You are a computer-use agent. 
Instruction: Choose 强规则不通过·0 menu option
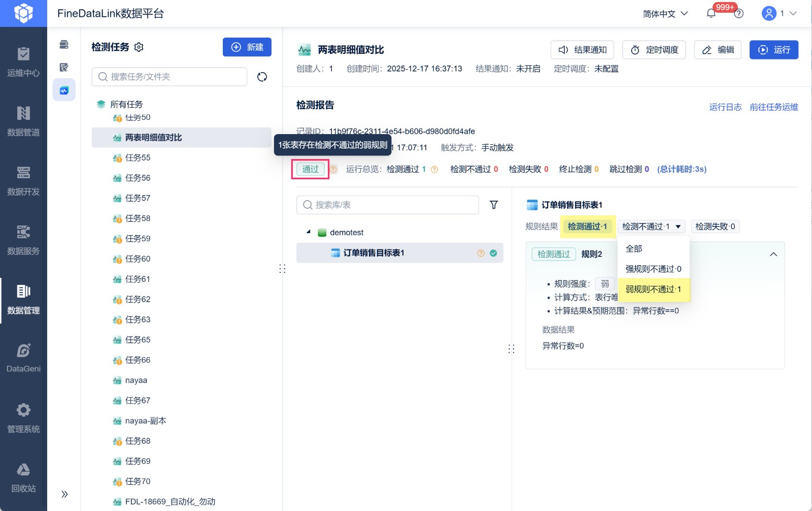pyautogui.click(x=654, y=269)
